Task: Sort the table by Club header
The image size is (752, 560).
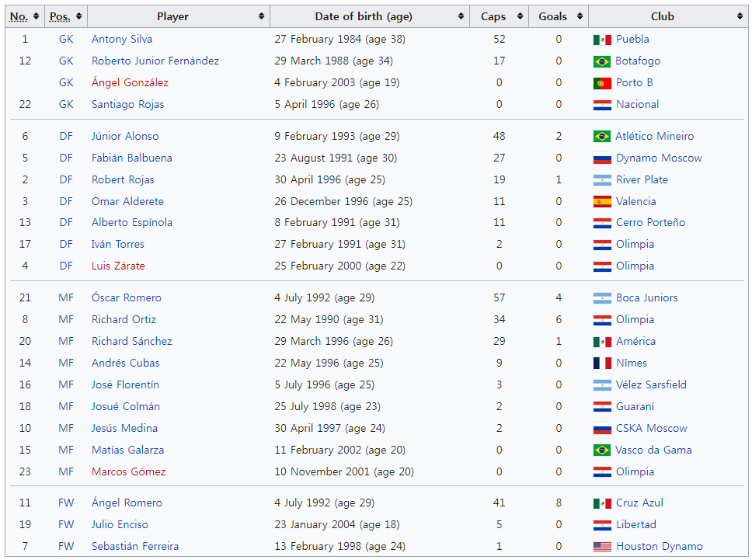Action: pyautogui.click(x=667, y=16)
